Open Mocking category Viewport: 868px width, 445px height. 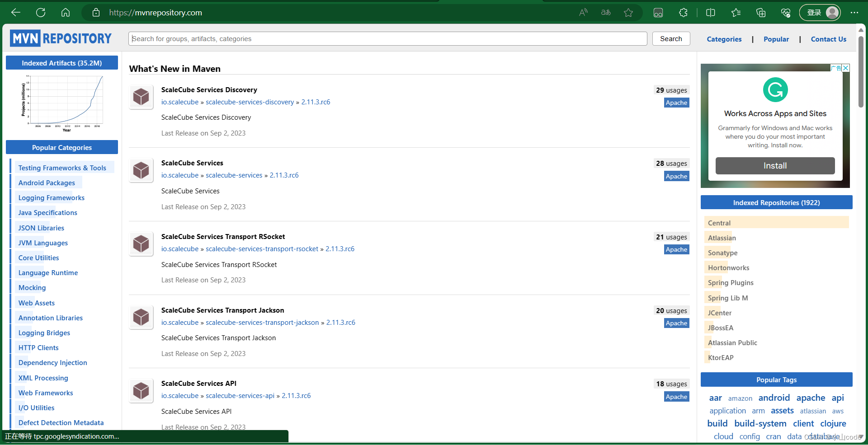tap(32, 287)
